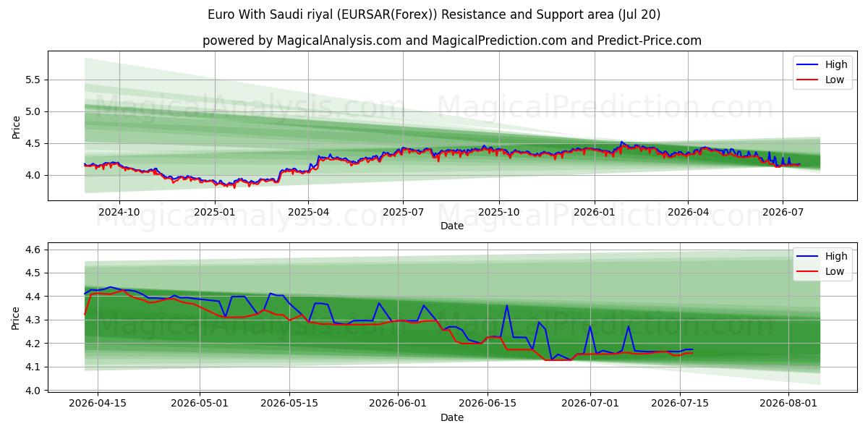Click the bottom chart x-axis label 2026-06-15
This screenshot has width=868, height=434.
pos(488,404)
